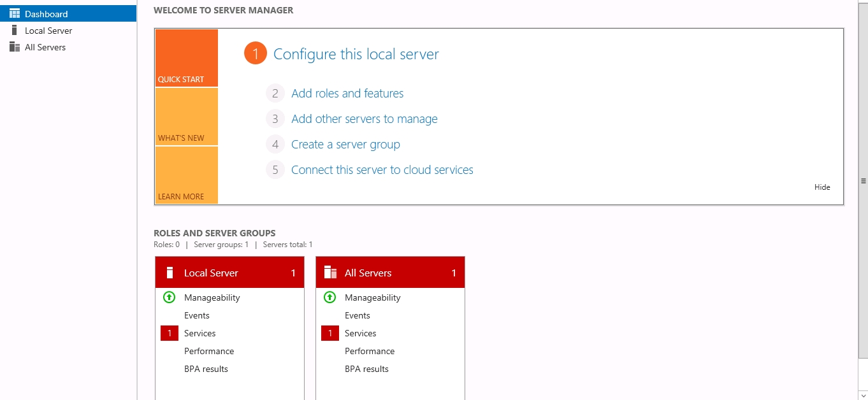
Task: Open Performance in All Servers tile
Action: (370, 351)
